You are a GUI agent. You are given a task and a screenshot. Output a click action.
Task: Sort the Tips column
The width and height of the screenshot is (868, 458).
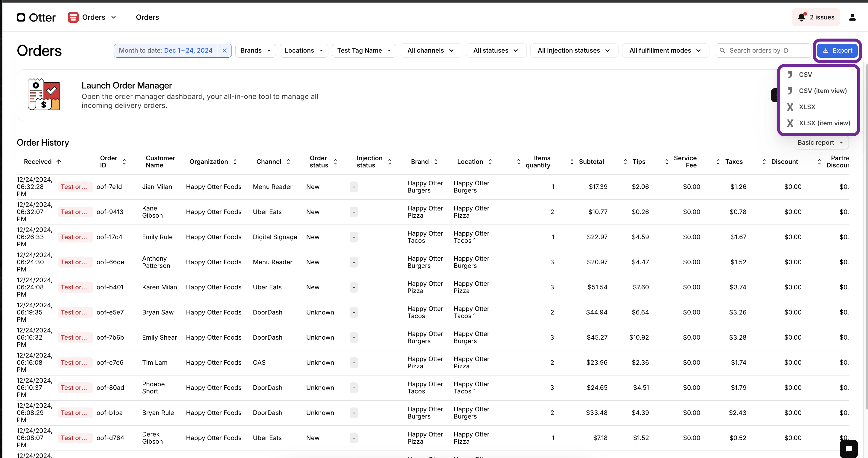click(625, 162)
